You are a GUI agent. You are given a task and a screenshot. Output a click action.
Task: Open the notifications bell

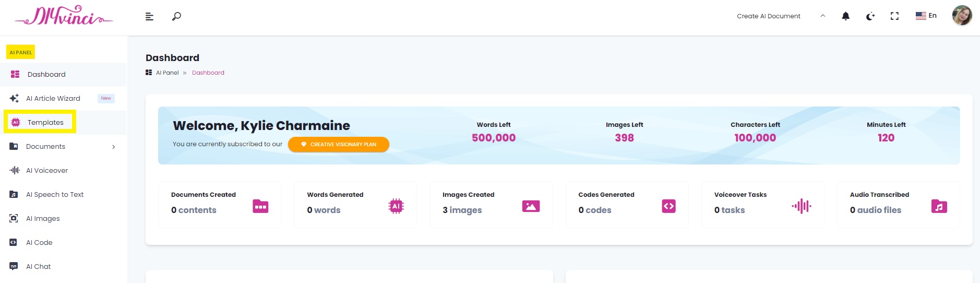coord(845,16)
